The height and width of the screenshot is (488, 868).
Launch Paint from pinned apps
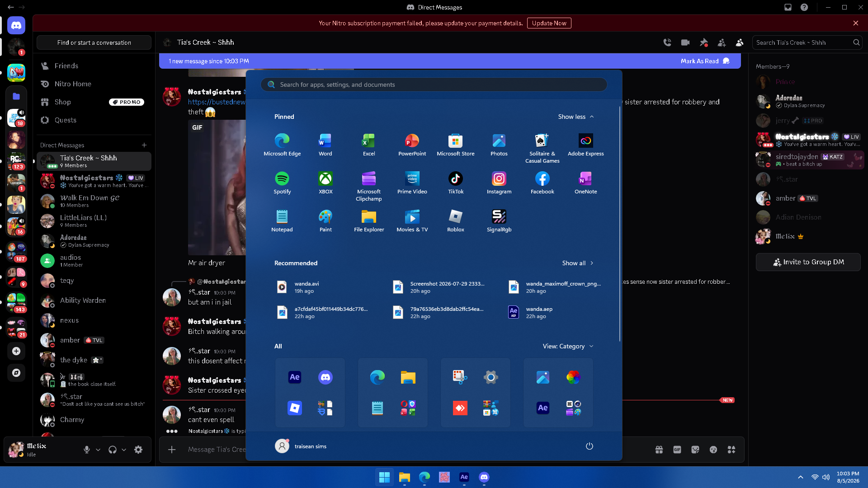[325, 221]
